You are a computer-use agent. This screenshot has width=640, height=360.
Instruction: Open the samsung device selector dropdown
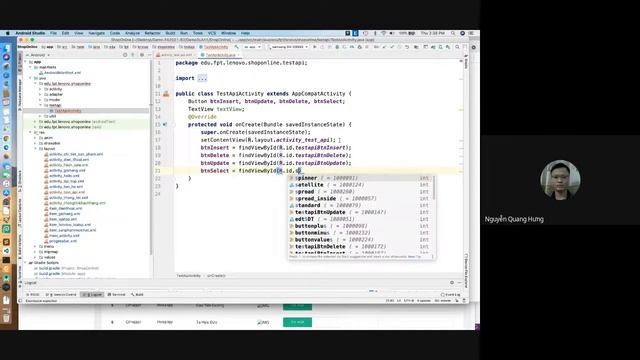tap(288, 47)
